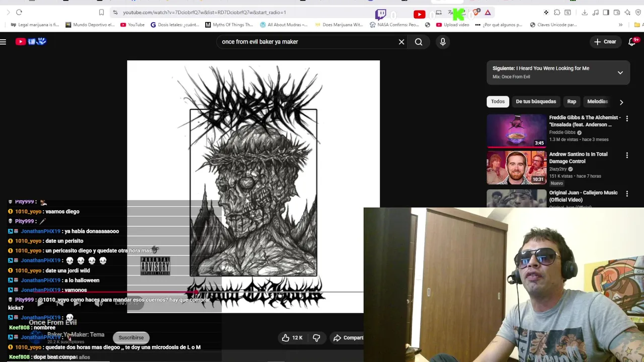Screen dimensions: 644x362
Task: Open the 'Does Marijuana Wit...' bookmark
Action: tap(339, 25)
